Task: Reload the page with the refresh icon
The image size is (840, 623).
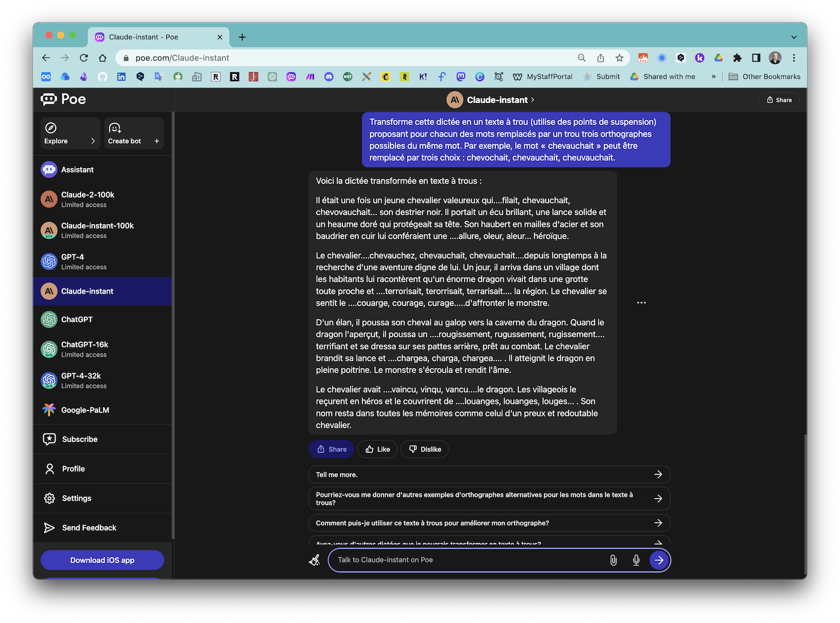Action: 83,58
